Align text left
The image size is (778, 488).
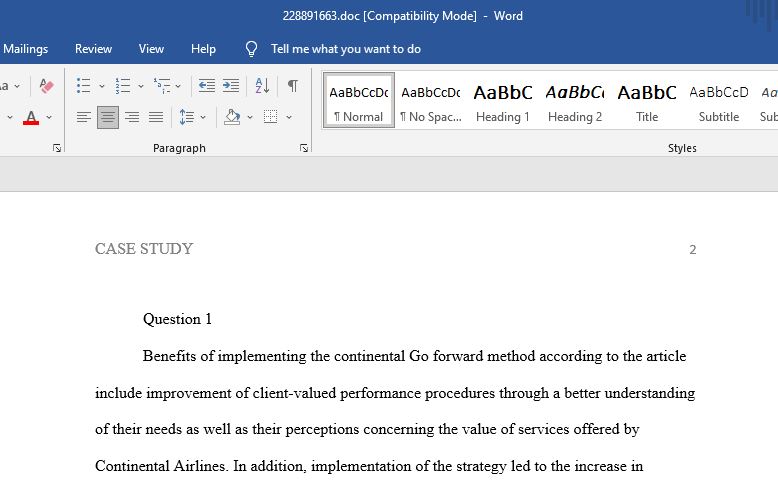click(x=84, y=118)
